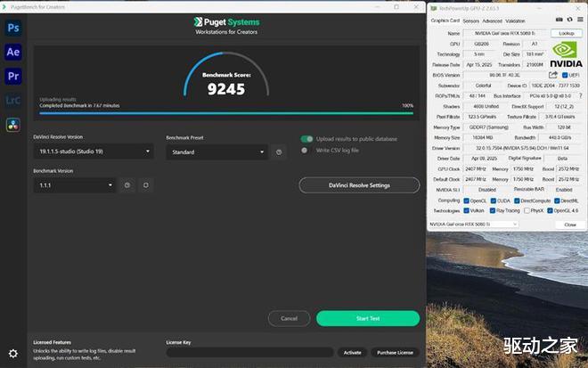Click the License Key input field
588x368 pixels.
pos(249,352)
